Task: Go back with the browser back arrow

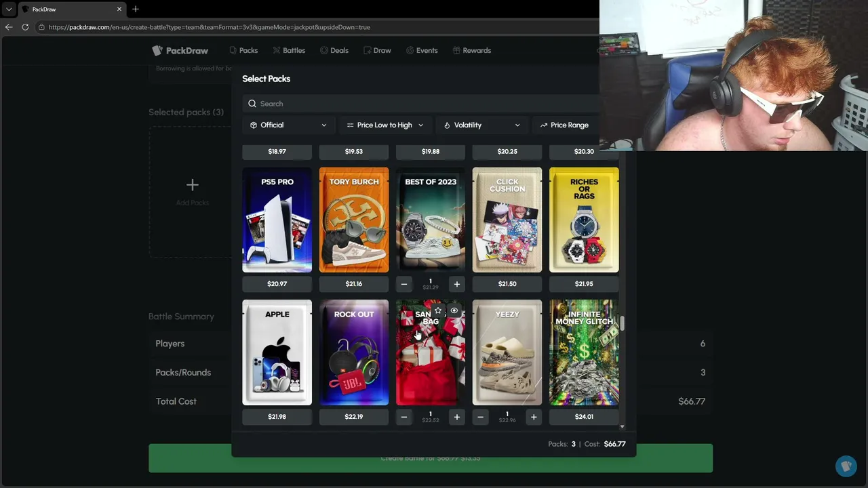Action: click(9, 27)
